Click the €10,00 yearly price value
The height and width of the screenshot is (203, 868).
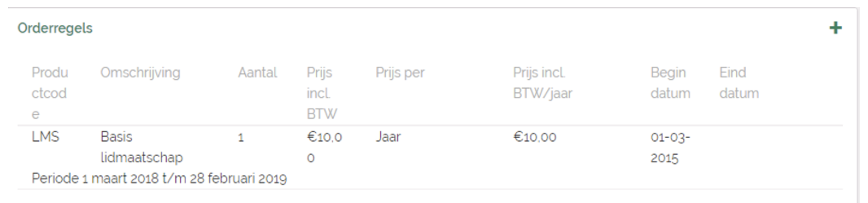click(x=535, y=137)
